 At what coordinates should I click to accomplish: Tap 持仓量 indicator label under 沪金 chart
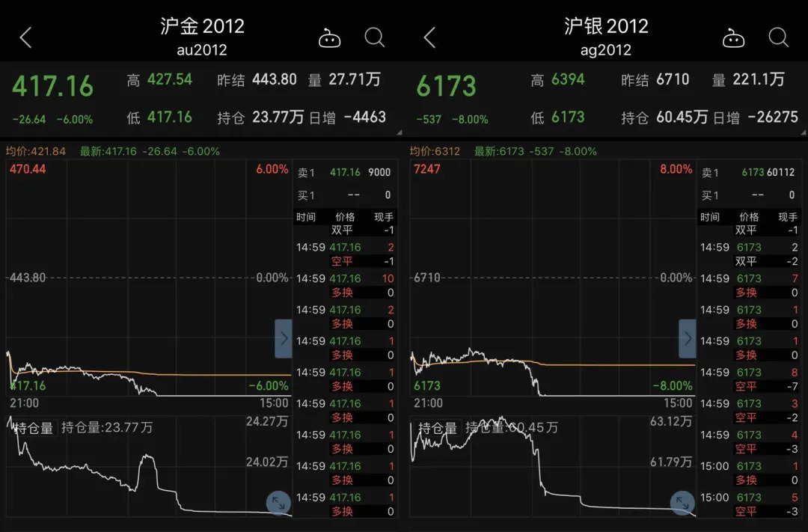click(x=33, y=428)
